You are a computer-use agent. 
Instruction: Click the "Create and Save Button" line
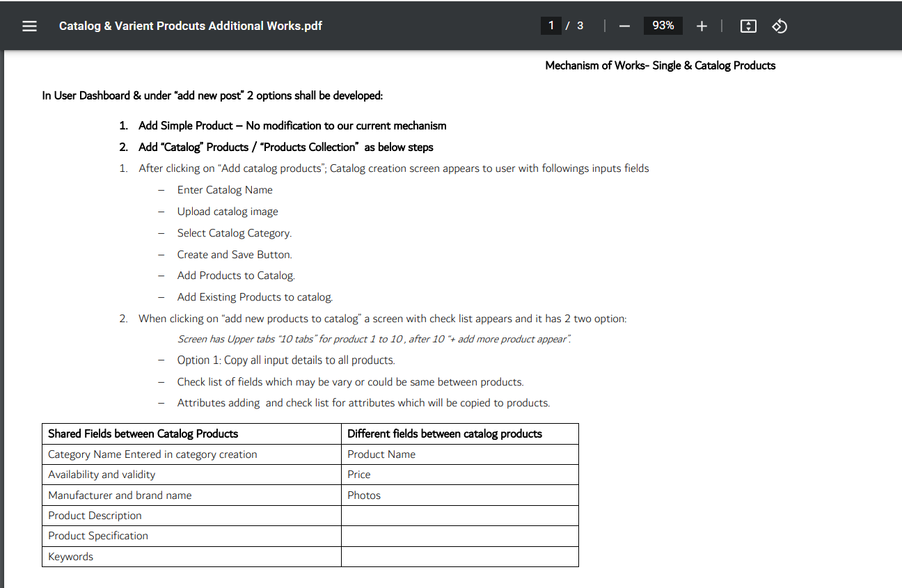(x=235, y=255)
